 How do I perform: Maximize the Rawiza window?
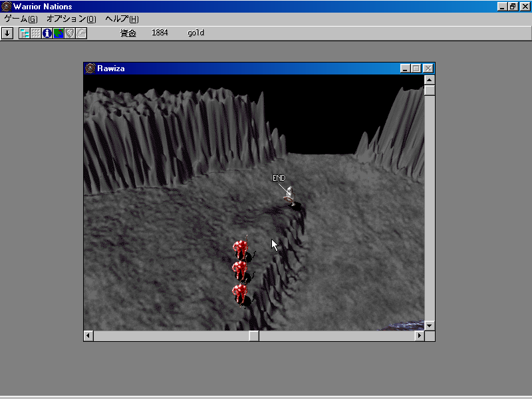416,68
